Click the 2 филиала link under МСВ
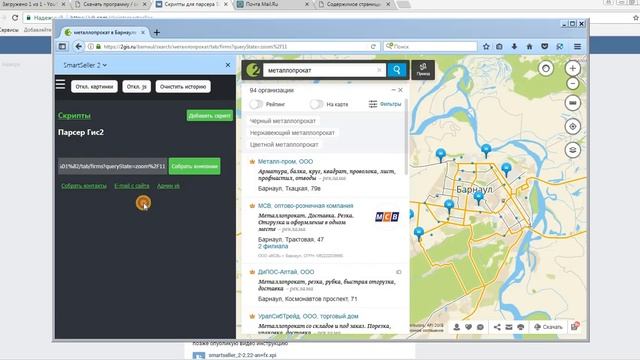This screenshot has height=360, width=640. [273, 246]
